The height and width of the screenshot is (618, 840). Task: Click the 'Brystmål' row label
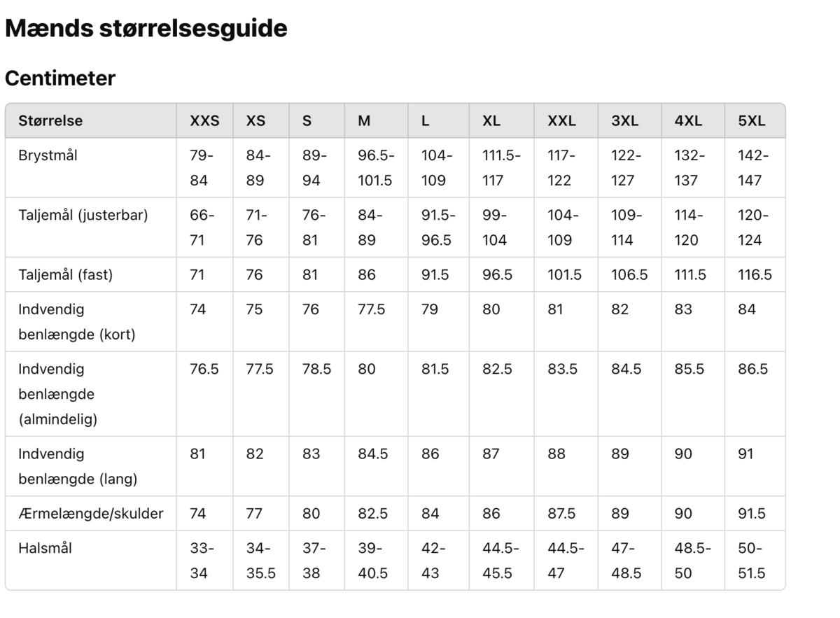(x=48, y=155)
